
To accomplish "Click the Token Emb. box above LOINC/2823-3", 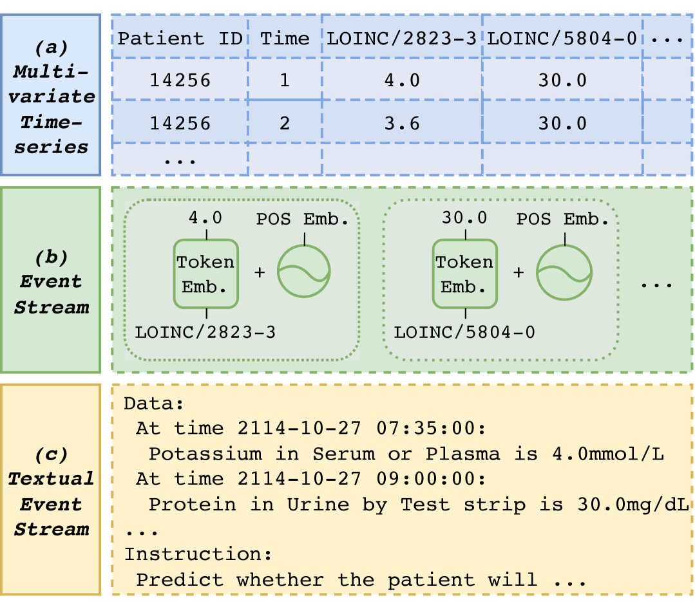I will [205, 274].
